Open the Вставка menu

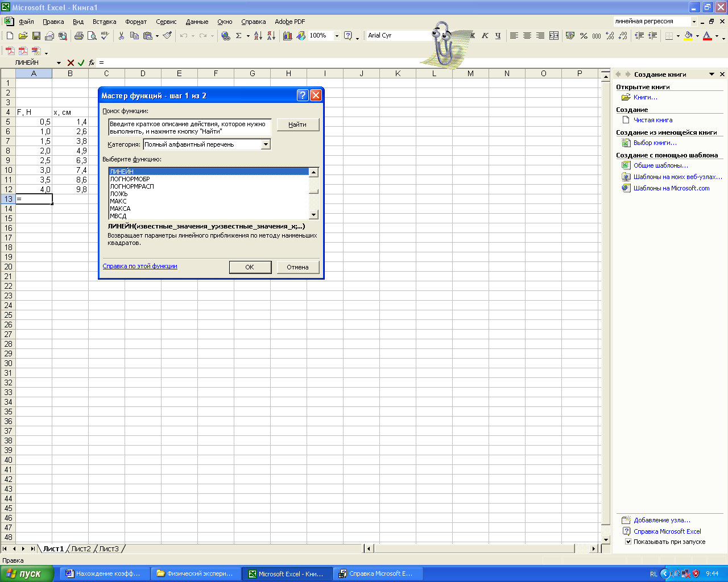point(104,22)
